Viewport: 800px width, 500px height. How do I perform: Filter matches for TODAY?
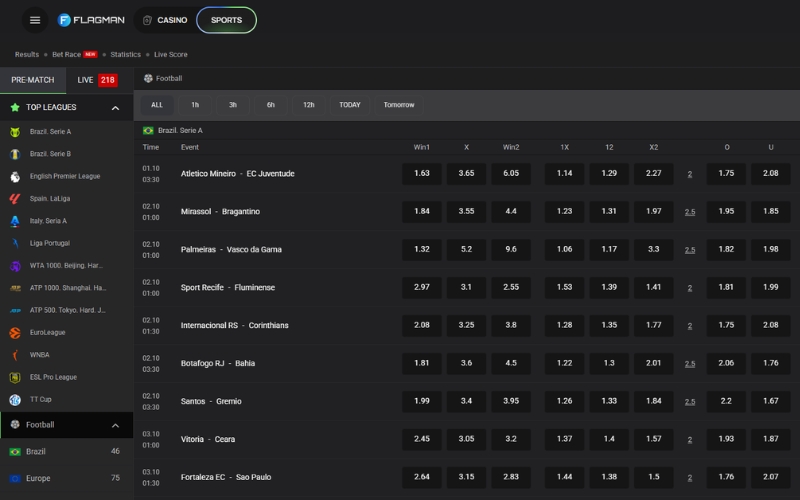pyautogui.click(x=350, y=105)
